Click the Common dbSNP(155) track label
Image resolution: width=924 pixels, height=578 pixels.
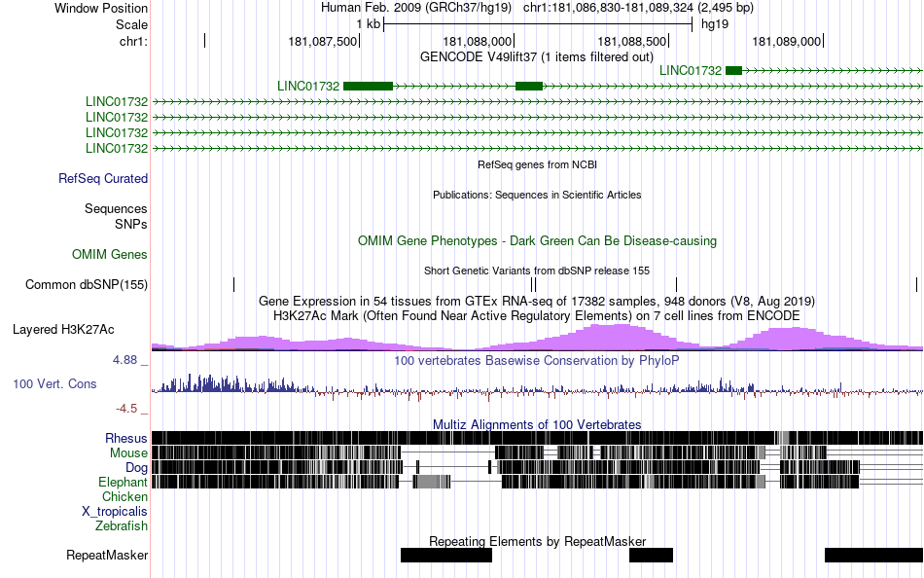pyautogui.click(x=87, y=284)
